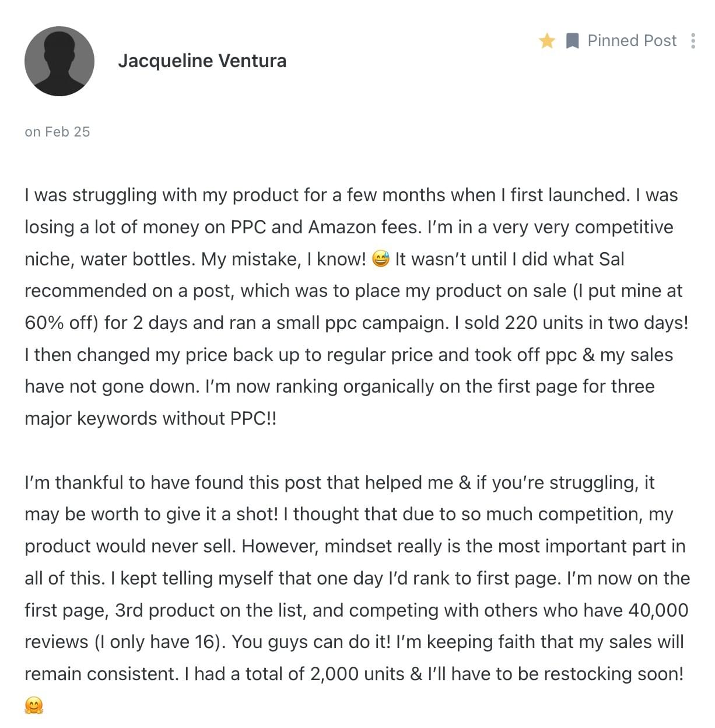This screenshot has width=715, height=728.
Task: Open Jacqueline Ventura's profile avatar
Action: coord(59,61)
